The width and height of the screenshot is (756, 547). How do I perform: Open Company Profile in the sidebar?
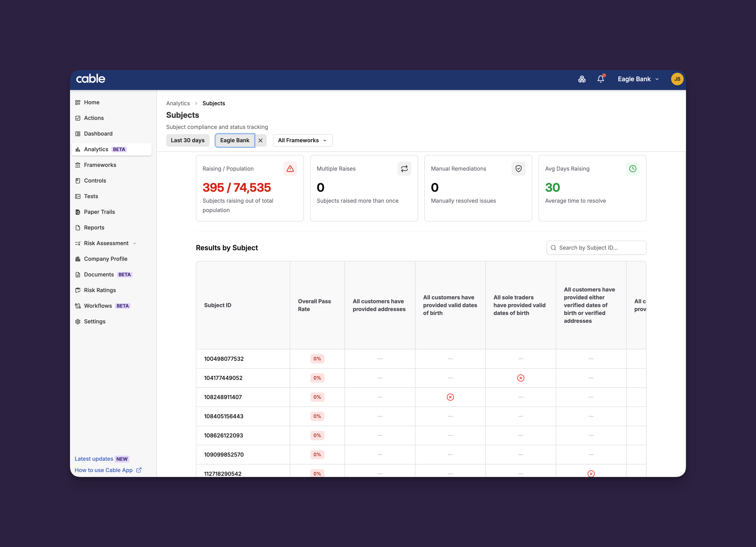[x=112, y=259]
